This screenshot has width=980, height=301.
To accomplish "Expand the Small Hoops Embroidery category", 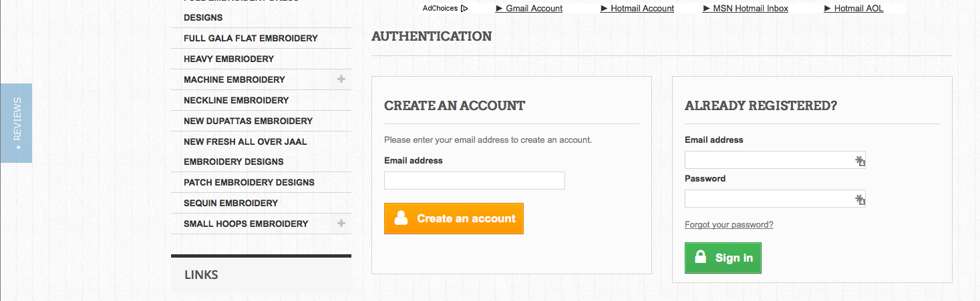I will [x=341, y=224].
